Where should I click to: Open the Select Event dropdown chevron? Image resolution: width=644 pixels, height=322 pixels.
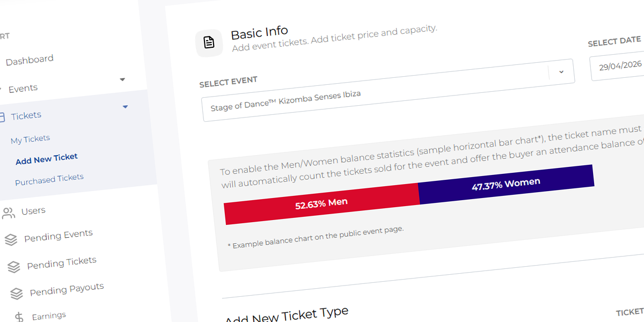pyautogui.click(x=561, y=72)
